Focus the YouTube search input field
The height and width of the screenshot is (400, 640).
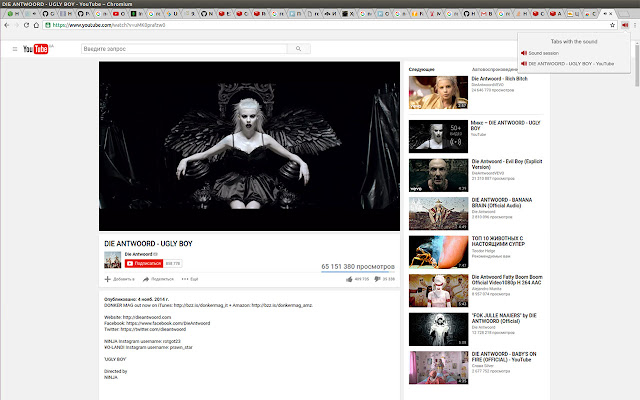(x=184, y=49)
